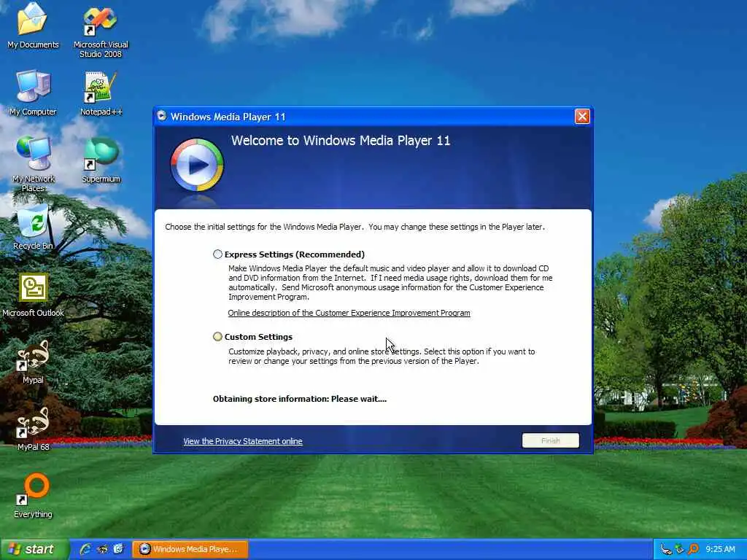This screenshot has height=560, width=747.
Task: Click the third Quick Launch icon next to taskbar button
Action: pos(118,549)
